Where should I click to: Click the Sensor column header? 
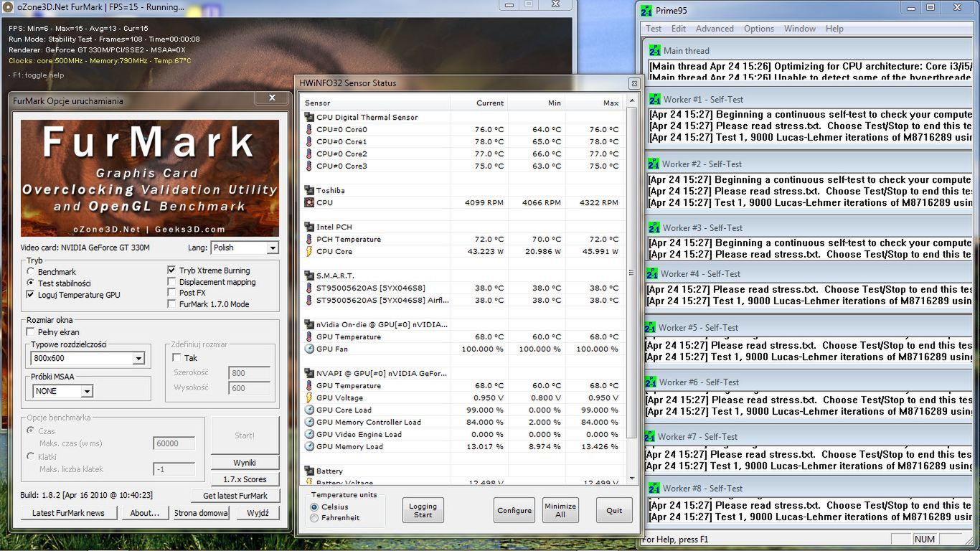pos(376,103)
